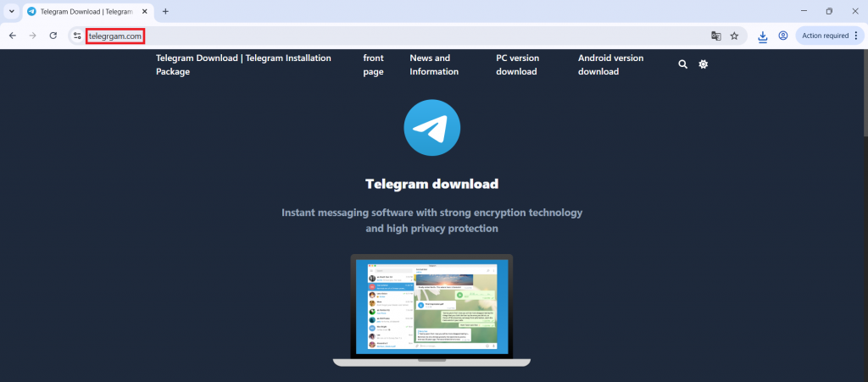Close the Telegram Download tab
This screenshot has width=868, height=382.
[x=145, y=11]
